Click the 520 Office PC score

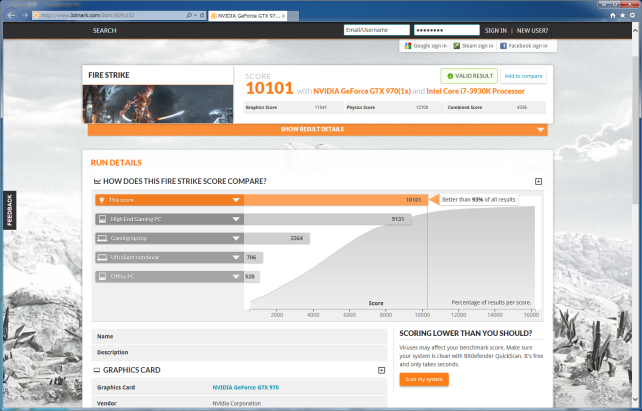click(250, 277)
